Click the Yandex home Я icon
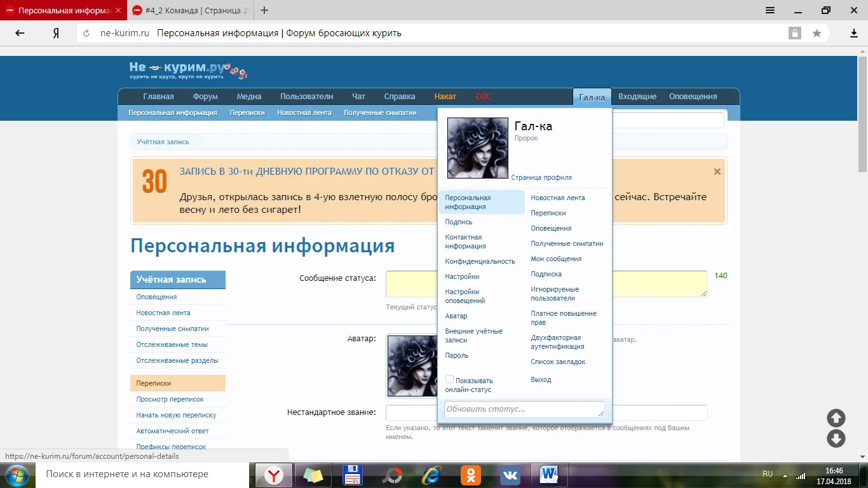868x488 pixels. click(x=56, y=33)
